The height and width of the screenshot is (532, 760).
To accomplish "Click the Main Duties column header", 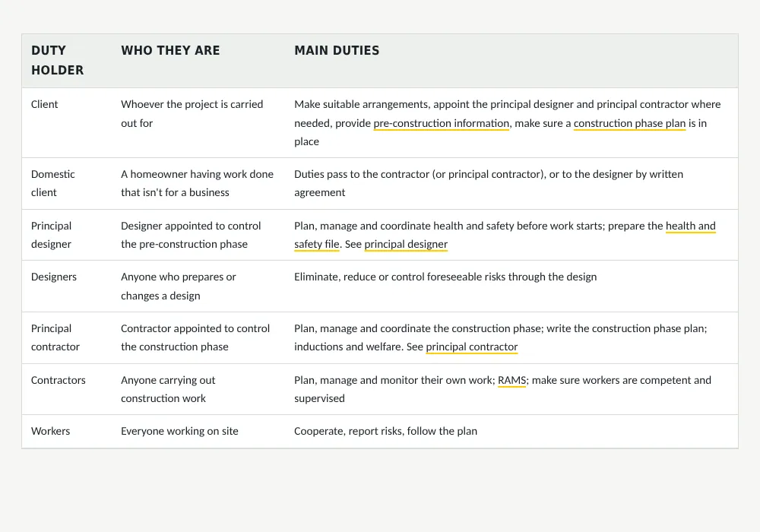I will pyautogui.click(x=337, y=50).
